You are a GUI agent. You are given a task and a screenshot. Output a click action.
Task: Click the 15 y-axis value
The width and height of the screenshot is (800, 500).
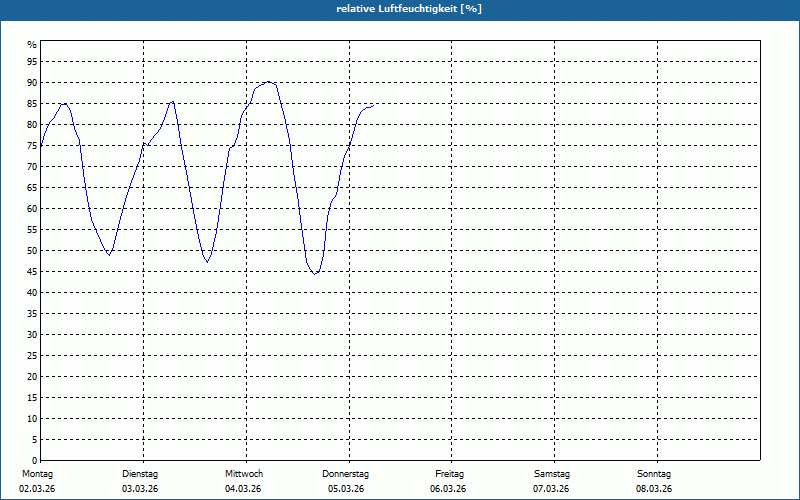(x=32, y=397)
